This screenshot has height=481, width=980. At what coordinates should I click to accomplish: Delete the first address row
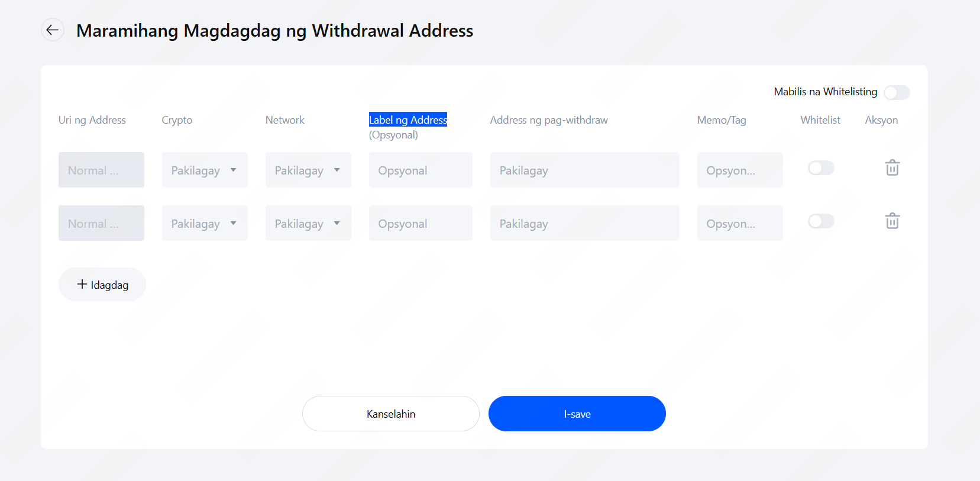[892, 168]
